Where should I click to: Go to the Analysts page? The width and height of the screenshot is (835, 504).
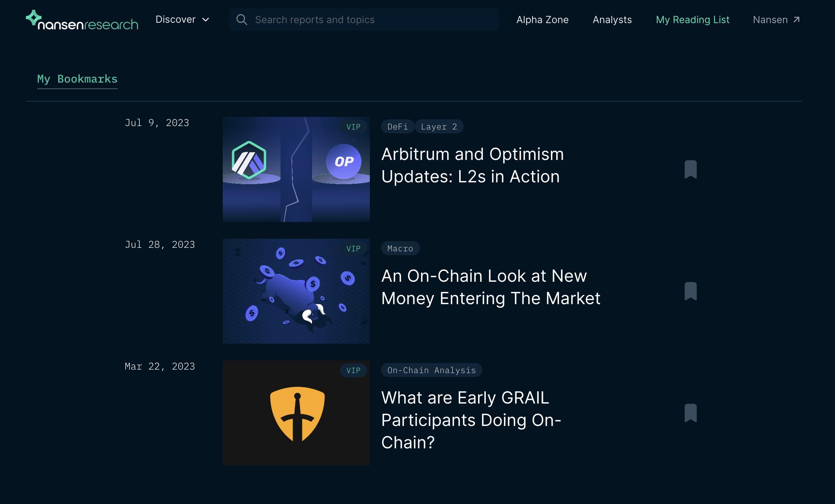click(612, 20)
